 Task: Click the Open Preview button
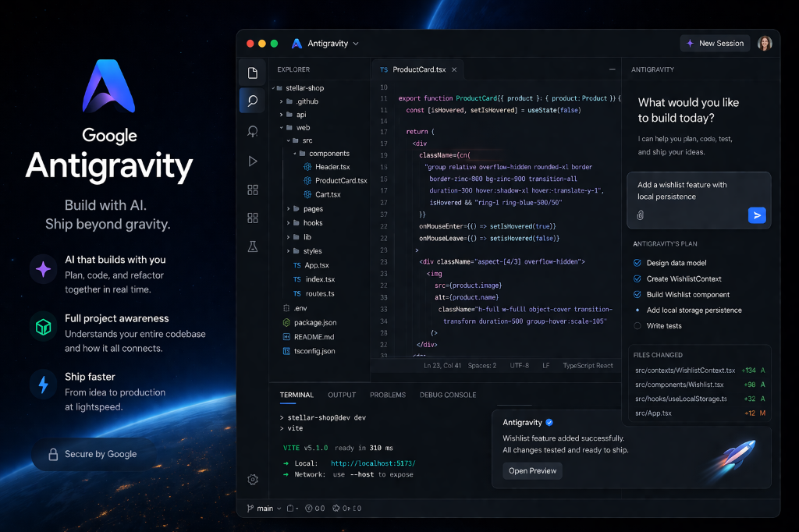coord(532,471)
